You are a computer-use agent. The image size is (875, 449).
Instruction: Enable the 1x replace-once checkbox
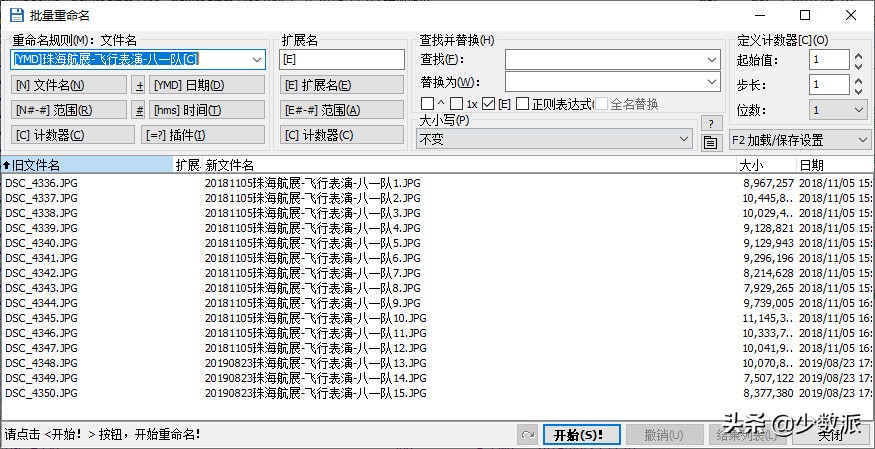(457, 104)
